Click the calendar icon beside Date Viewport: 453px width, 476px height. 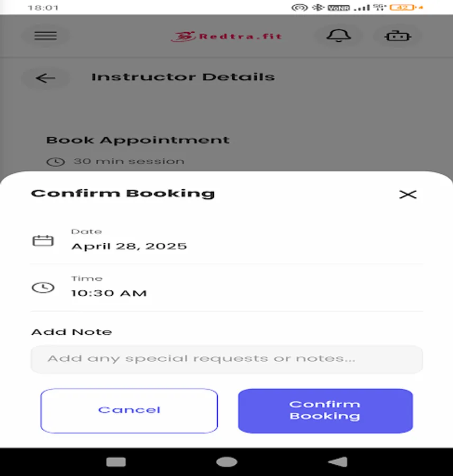43,241
